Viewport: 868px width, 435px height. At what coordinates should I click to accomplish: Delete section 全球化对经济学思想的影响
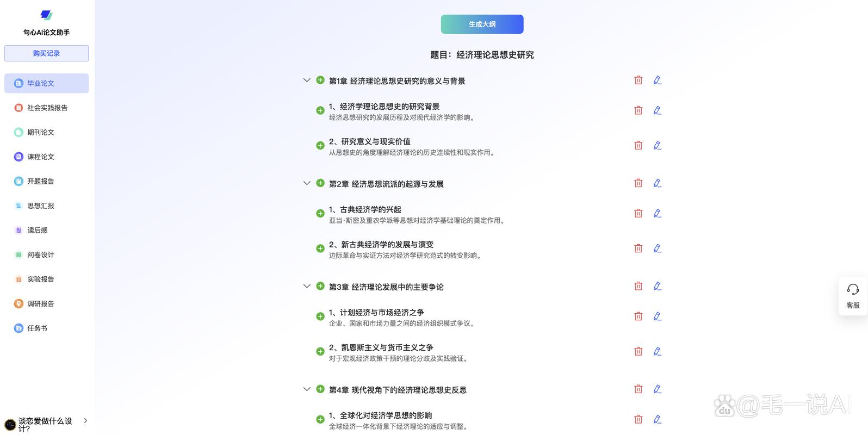(x=638, y=419)
